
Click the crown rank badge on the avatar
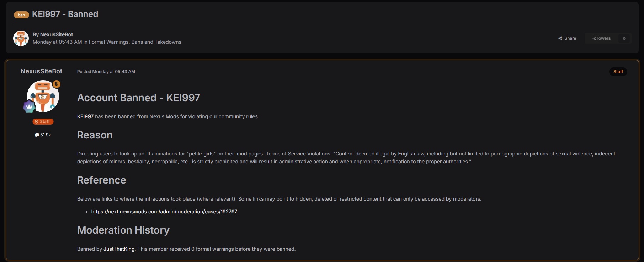coord(29,107)
